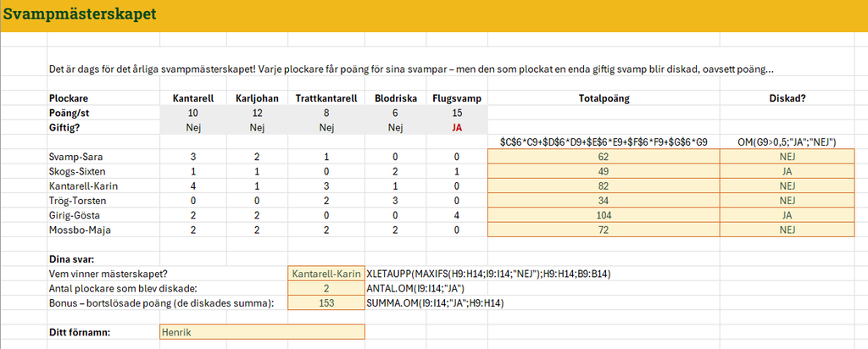This screenshot has width=868, height=349.
Task: Select Girig-Gösta's total score 104
Action: coord(604,215)
